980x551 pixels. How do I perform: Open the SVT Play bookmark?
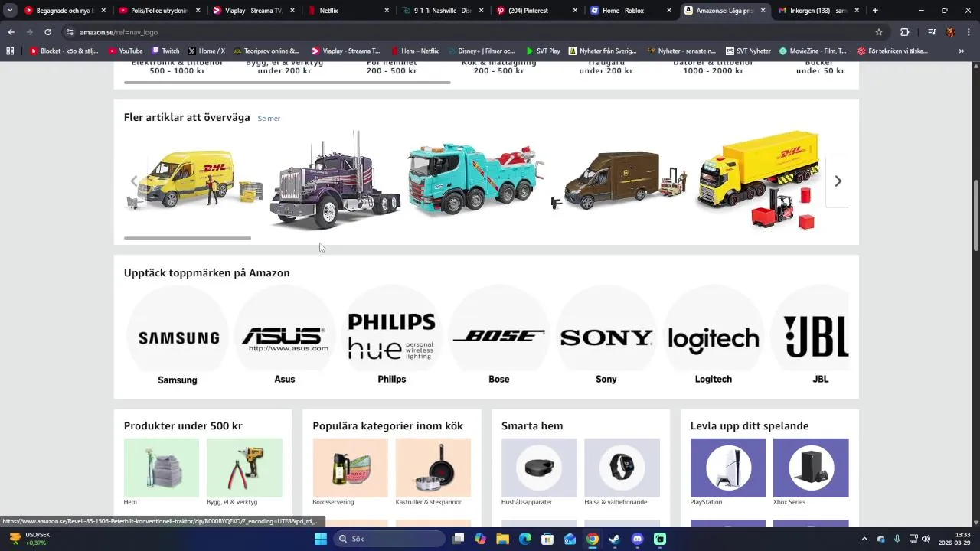coord(543,51)
